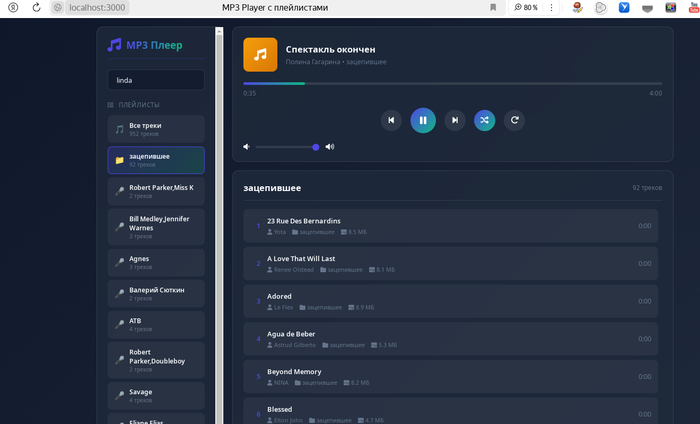
Task: Click the track progress bar
Action: tap(452, 83)
